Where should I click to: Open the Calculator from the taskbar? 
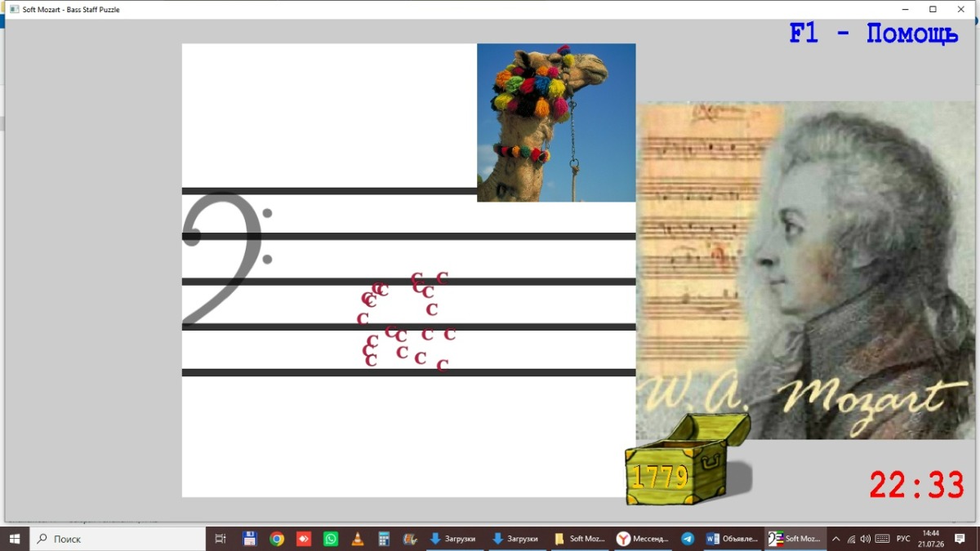(x=384, y=539)
